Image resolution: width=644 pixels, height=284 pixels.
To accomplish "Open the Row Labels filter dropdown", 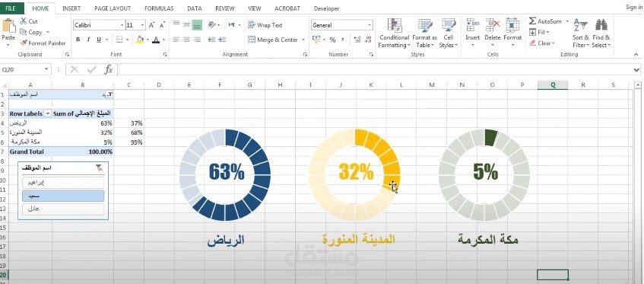I will [x=48, y=113].
